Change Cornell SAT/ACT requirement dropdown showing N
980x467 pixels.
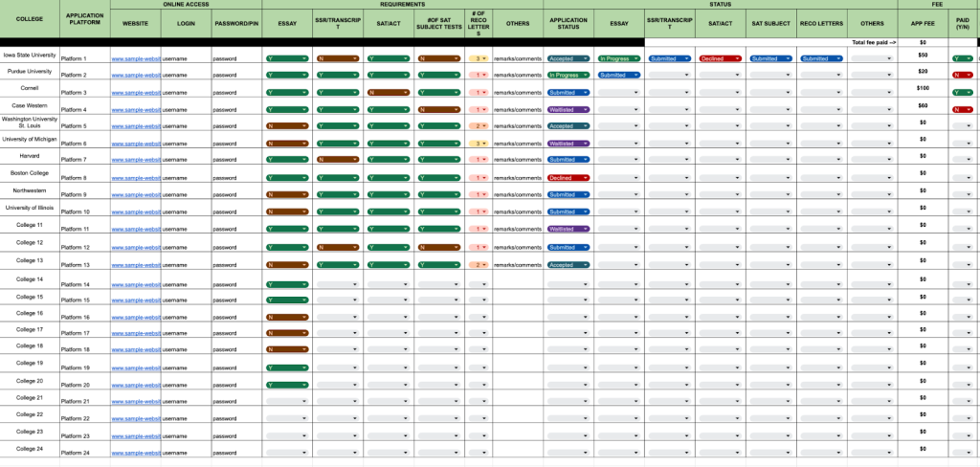point(389,93)
